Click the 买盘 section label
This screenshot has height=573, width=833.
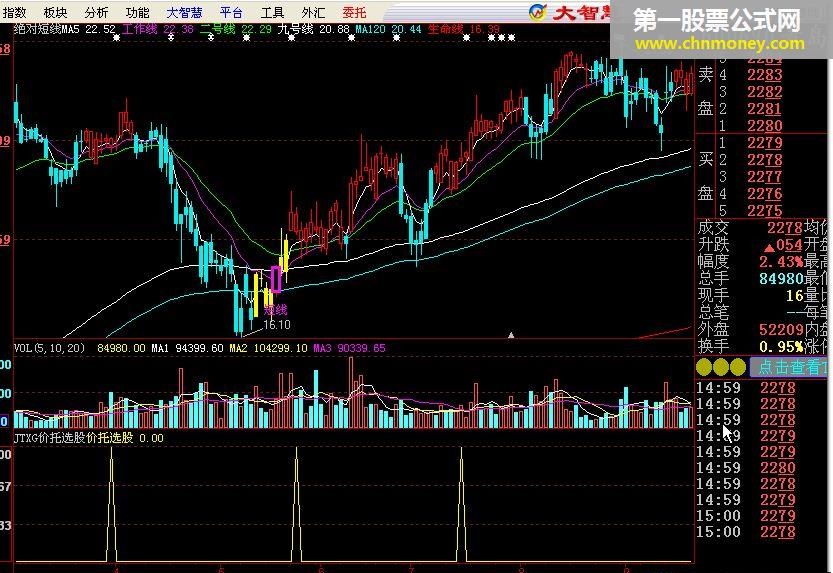[705, 176]
